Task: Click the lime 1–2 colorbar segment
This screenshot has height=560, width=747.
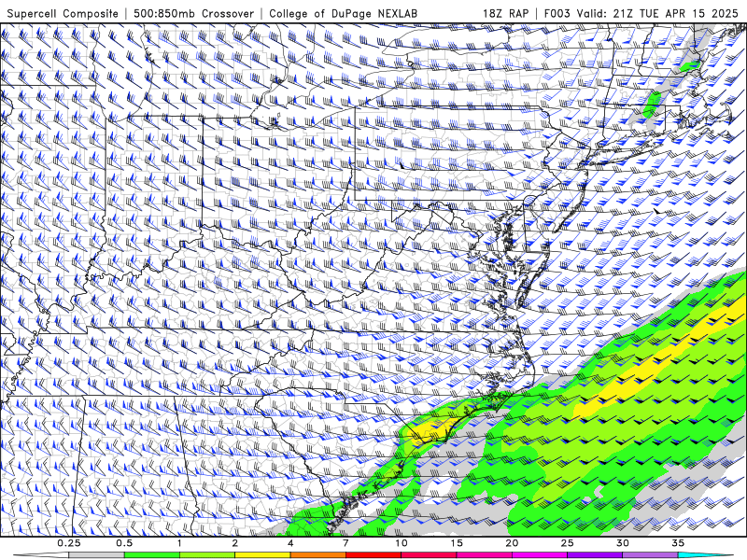Action: pos(207,555)
